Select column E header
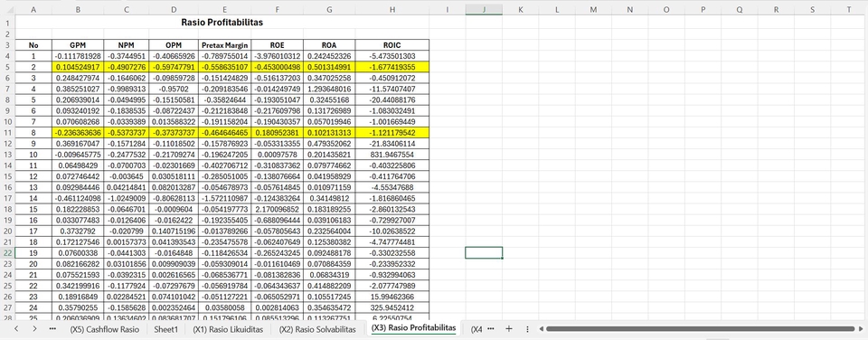Screen dimensions: 868x340 pyautogui.click(x=224, y=9)
